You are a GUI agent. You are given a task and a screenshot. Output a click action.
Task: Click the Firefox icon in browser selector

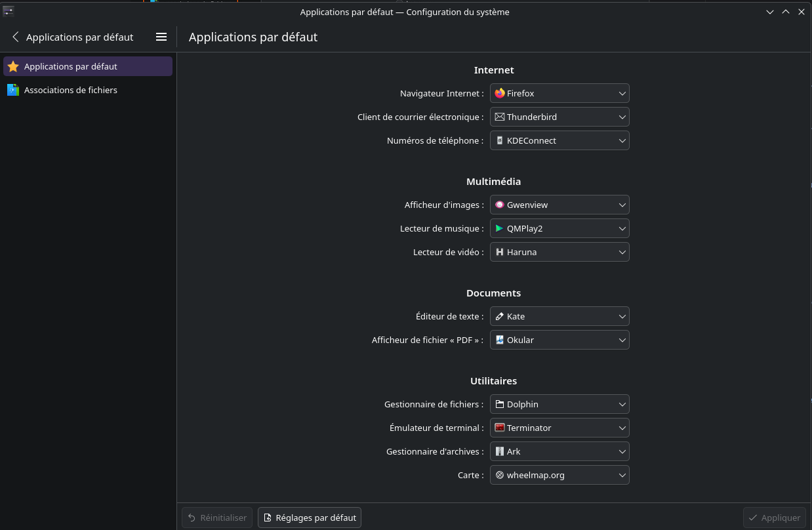pyautogui.click(x=500, y=93)
